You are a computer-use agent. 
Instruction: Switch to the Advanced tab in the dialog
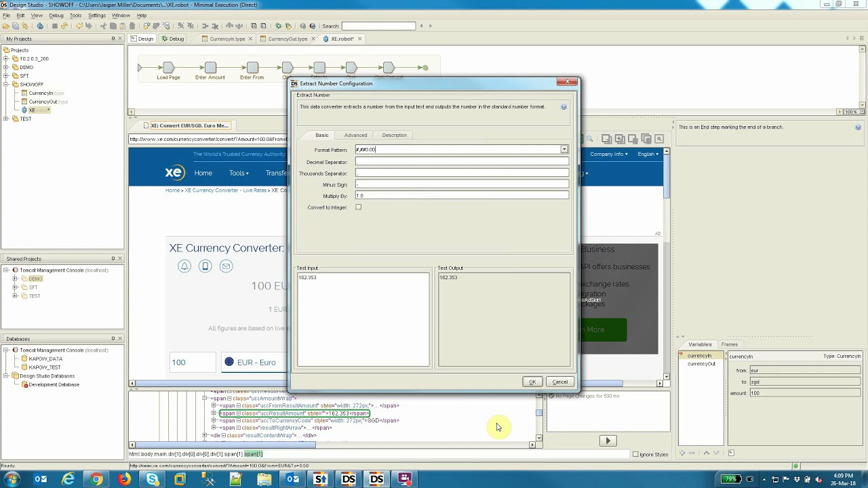click(355, 135)
